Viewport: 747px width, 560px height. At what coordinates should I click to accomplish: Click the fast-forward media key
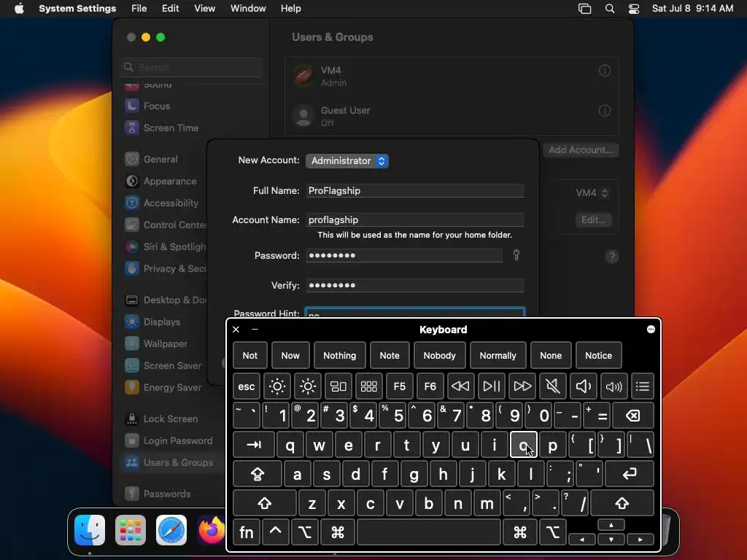pyautogui.click(x=522, y=386)
